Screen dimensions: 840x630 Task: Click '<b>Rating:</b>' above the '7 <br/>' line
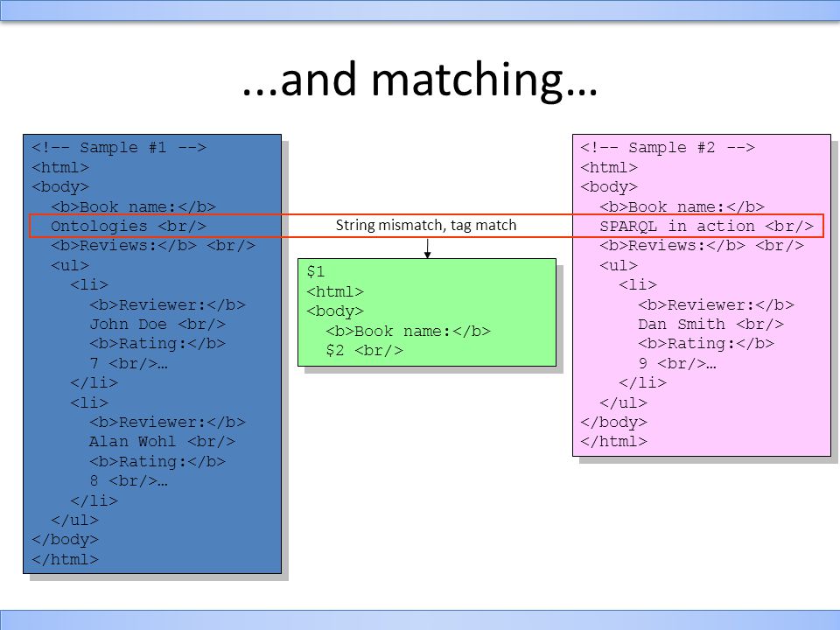pyautogui.click(x=157, y=343)
